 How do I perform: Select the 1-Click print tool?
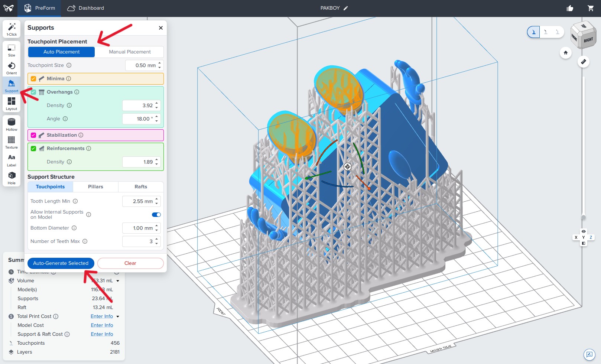(11, 29)
